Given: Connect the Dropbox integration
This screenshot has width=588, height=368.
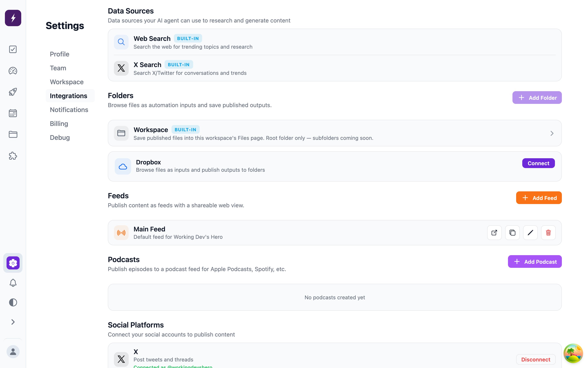Looking at the screenshot, I should point(538,163).
